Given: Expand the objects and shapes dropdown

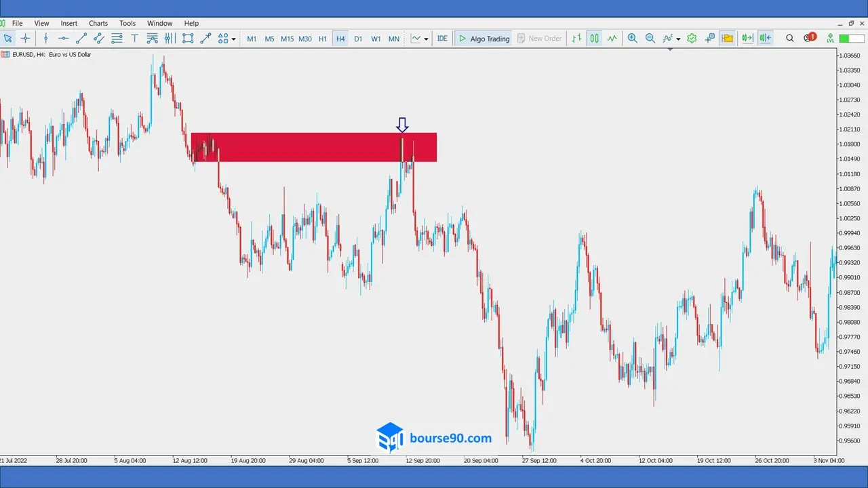Looking at the screenshot, I should 234,39.
